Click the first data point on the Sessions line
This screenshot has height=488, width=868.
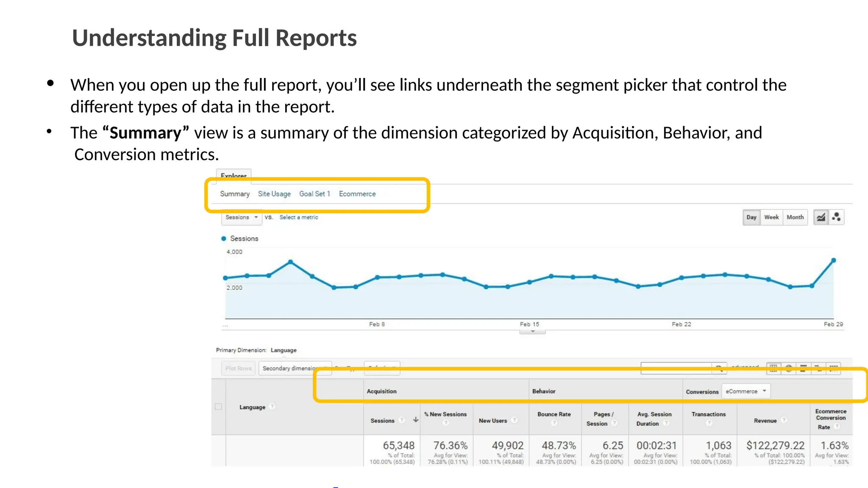tap(225, 278)
